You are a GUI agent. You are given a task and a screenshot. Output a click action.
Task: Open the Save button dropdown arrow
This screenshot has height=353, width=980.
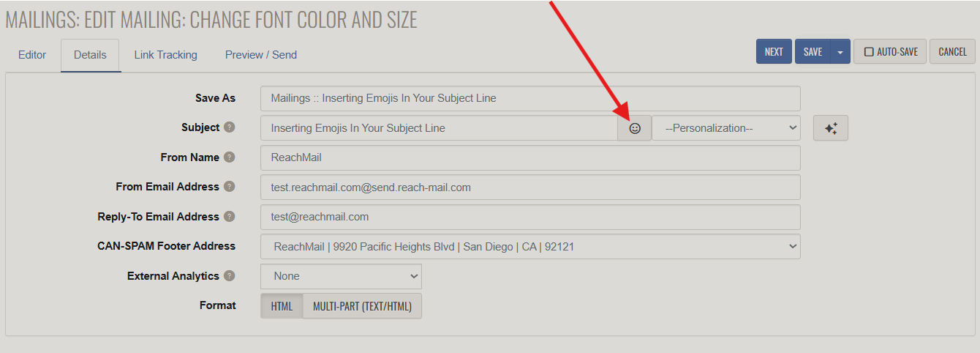[x=840, y=52]
